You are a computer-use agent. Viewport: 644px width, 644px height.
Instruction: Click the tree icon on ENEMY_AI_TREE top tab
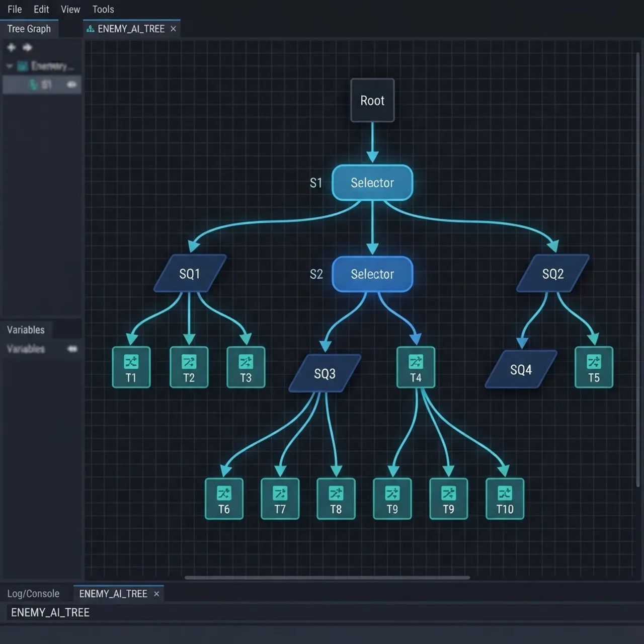click(x=91, y=29)
